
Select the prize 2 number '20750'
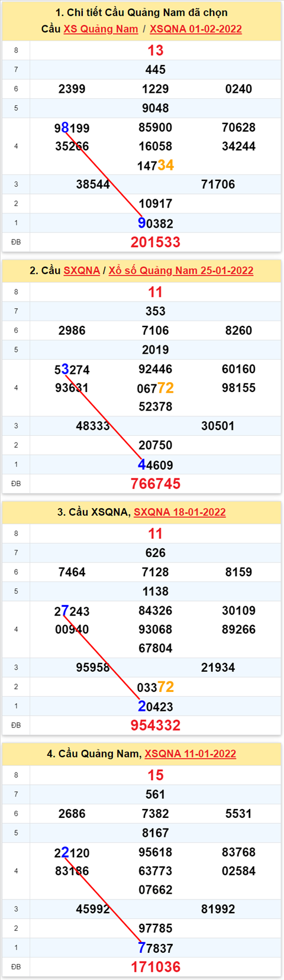156,445
